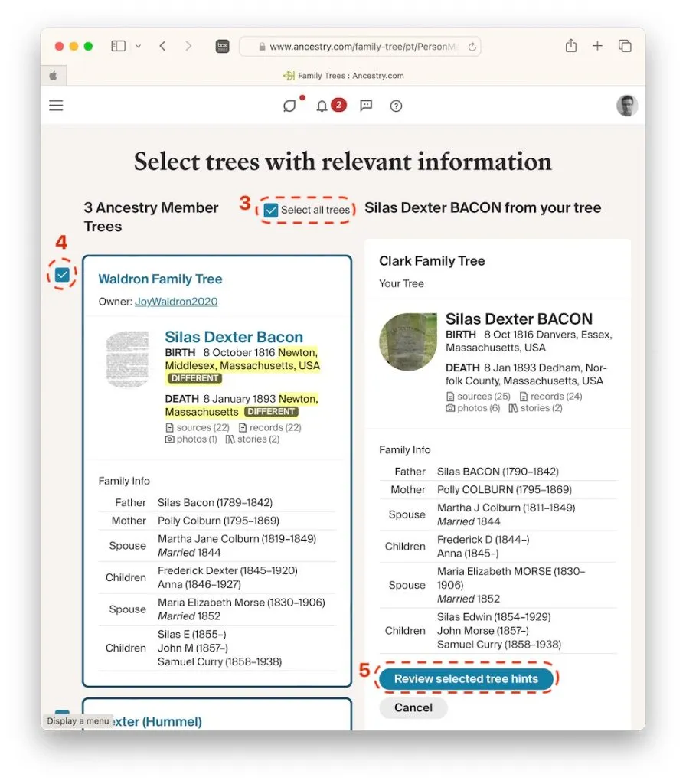Click the Waldron tree document thumbnail
This screenshot has height=784, width=686.
[x=128, y=359]
